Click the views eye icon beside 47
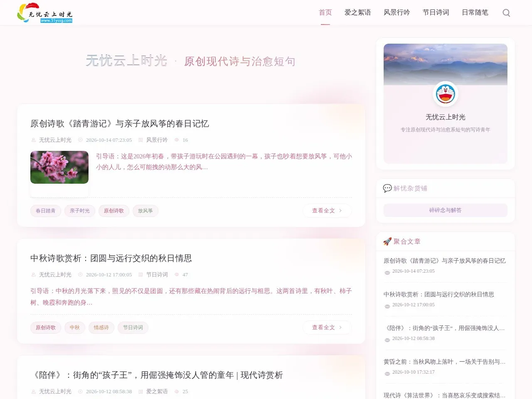 (x=177, y=275)
